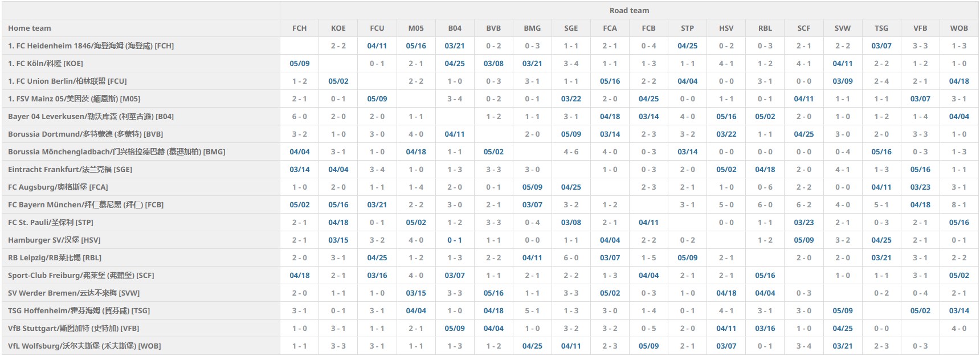Select the 03/22 Mainz vs SGE fixture
This screenshot has width=980, height=356.
coord(570,99)
